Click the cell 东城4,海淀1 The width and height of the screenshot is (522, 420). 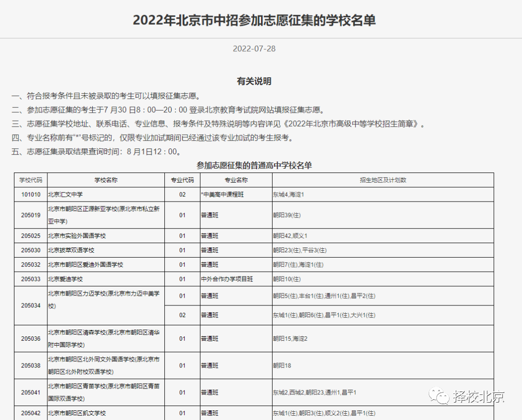pyautogui.click(x=288, y=194)
